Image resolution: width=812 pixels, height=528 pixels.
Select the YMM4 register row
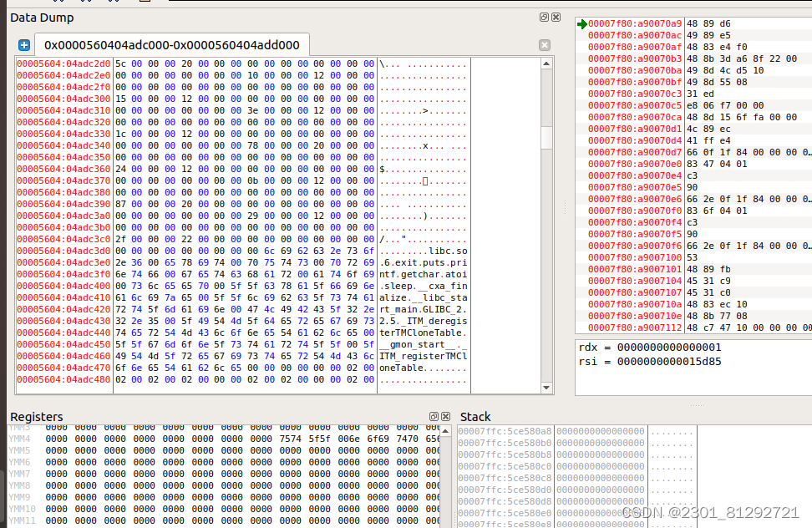[224, 439]
